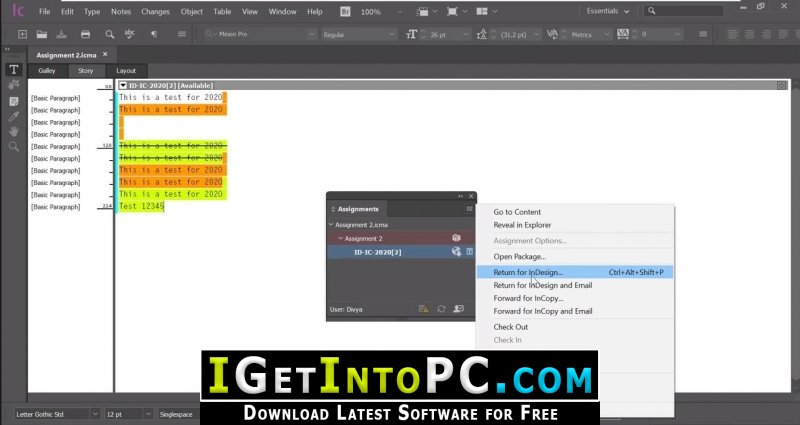This screenshot has width=800, height=425.
Task: Open the leading (31.2 pt) dropdown
Action: coord(536,34)
